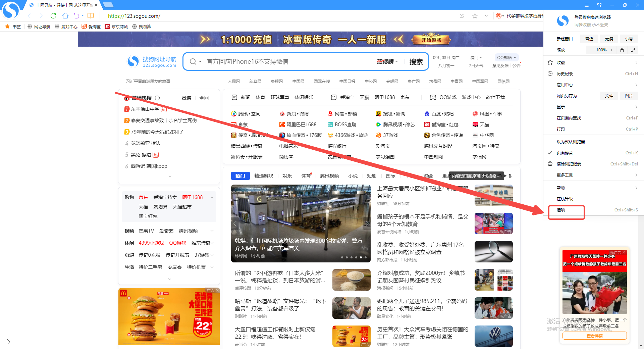Image resolution: width=644 pixels, height=349 pixels.
Task: Go to the browser home page icon
Action: pyautogui.click(x=65, y=16)
